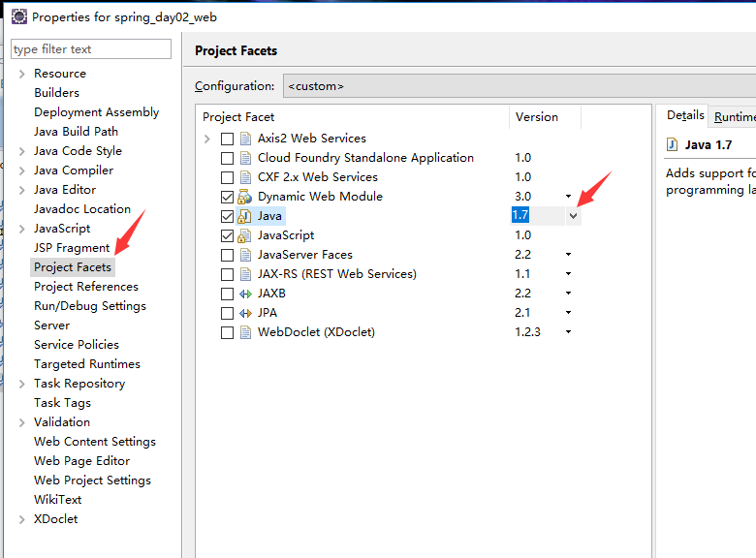
Task: Expand the Validation tree node
Action: coord(21,422)
